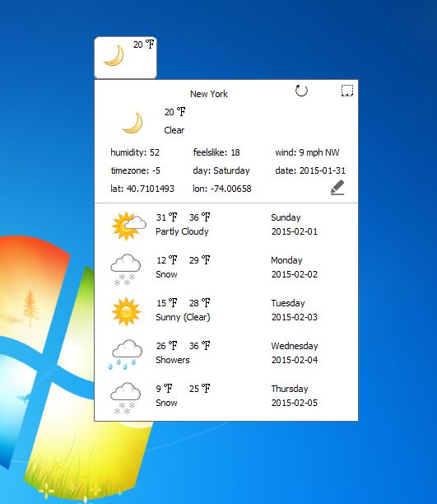The image size is (437, 504).
Task: Click the 'Monday' day label
Action: click(286, 260)
